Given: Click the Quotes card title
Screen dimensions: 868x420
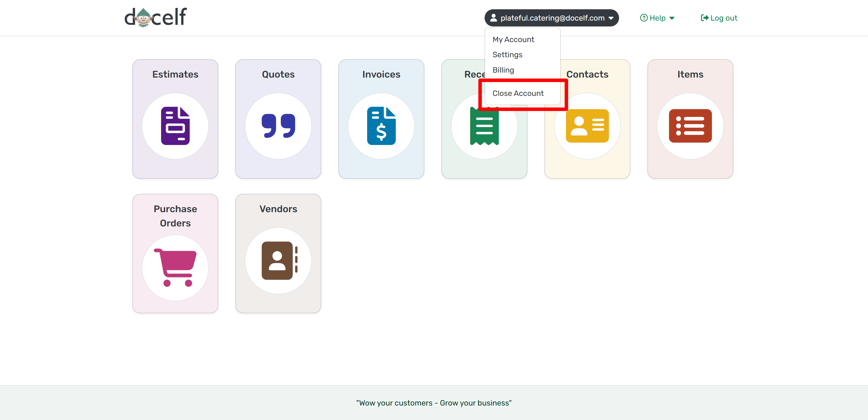Looking at the screenshot, I should click(x=278, y=74).
